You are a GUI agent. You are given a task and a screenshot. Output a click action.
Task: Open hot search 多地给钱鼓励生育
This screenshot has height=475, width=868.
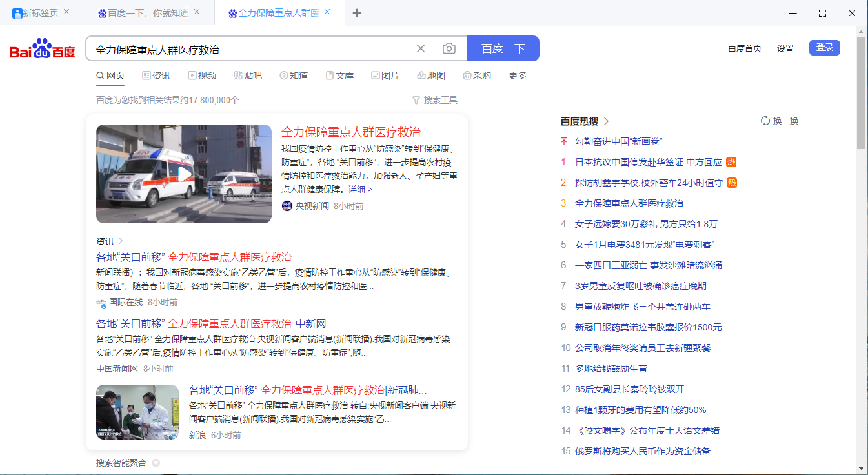point(611,369)
